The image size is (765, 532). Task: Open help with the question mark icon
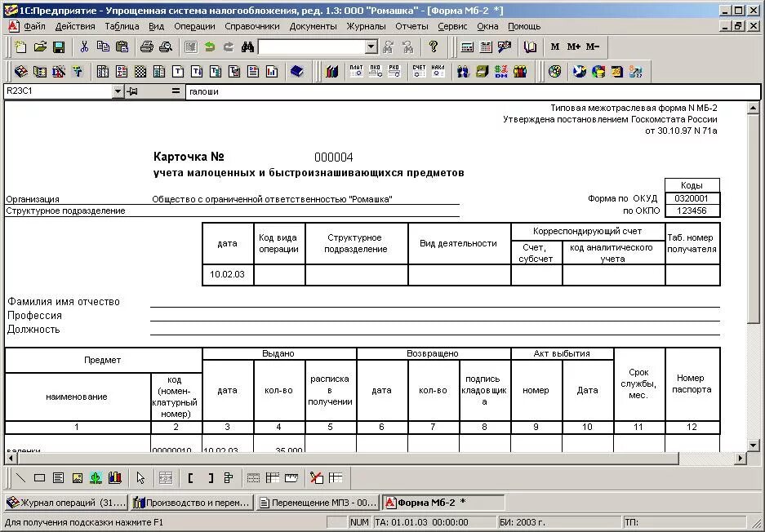point(434,47)
